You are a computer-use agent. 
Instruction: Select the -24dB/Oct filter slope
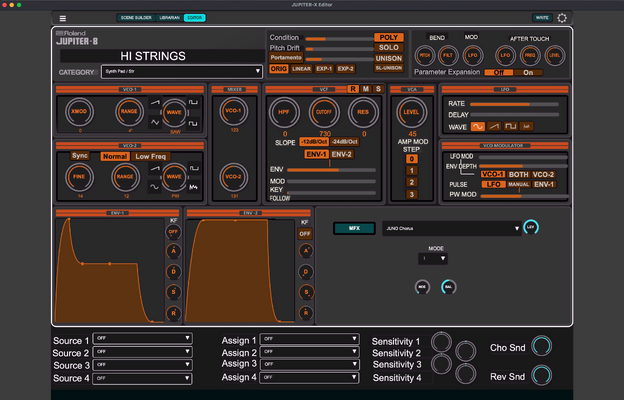344,142
